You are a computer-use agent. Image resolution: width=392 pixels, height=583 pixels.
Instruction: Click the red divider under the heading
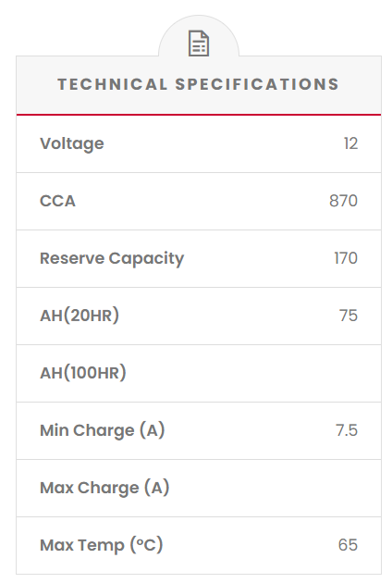pos(199,115)
